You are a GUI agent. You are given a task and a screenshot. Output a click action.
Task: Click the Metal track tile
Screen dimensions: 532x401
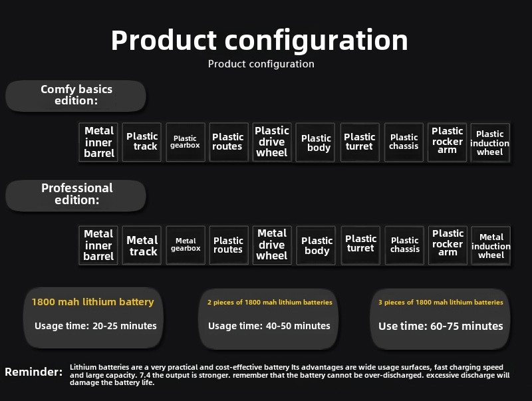[x=142, y=245]
